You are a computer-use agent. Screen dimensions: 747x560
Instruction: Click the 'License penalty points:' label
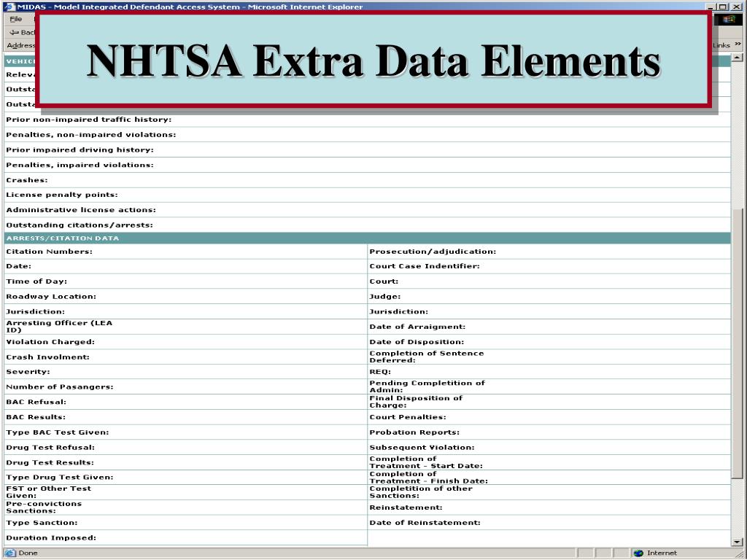[62, 195]
